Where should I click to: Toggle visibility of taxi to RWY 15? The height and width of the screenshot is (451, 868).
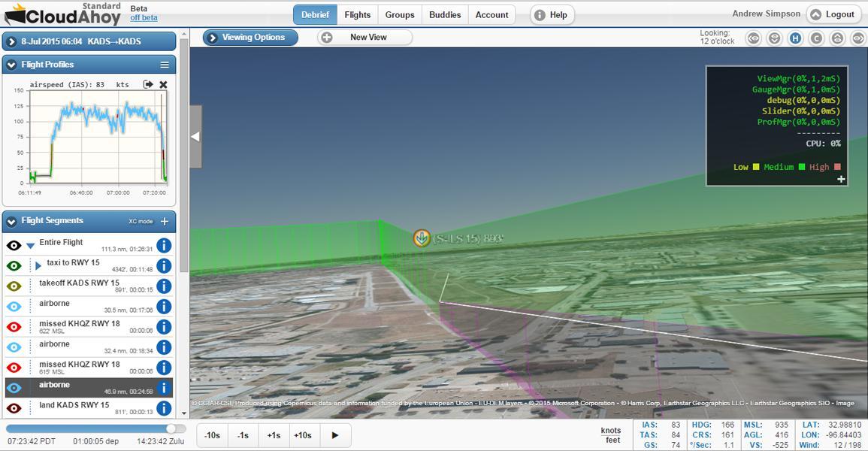(x=14, y=265)
